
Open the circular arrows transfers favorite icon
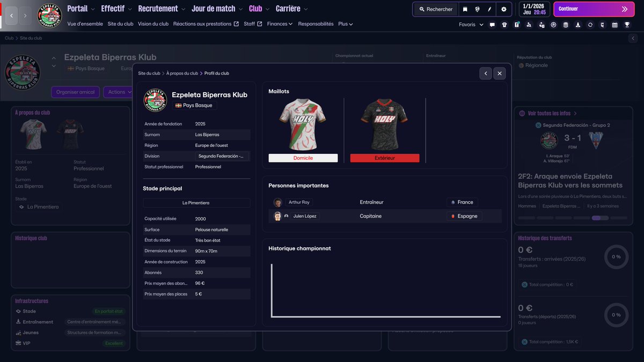[590, 25]
